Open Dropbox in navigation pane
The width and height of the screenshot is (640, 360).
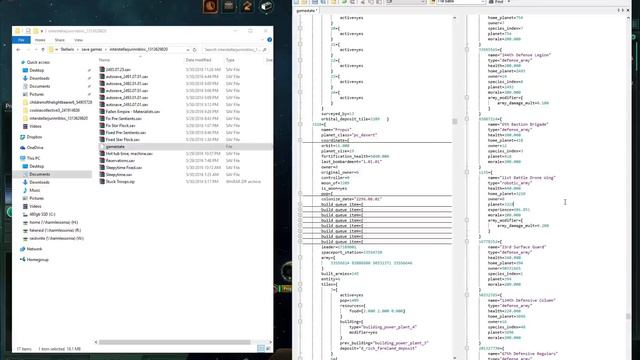[34, 137]
